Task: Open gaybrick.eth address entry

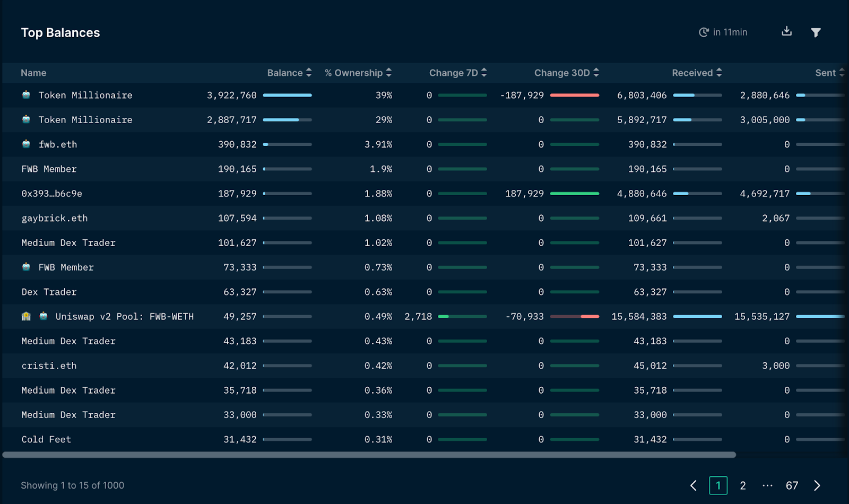Action: click(55, 218)
